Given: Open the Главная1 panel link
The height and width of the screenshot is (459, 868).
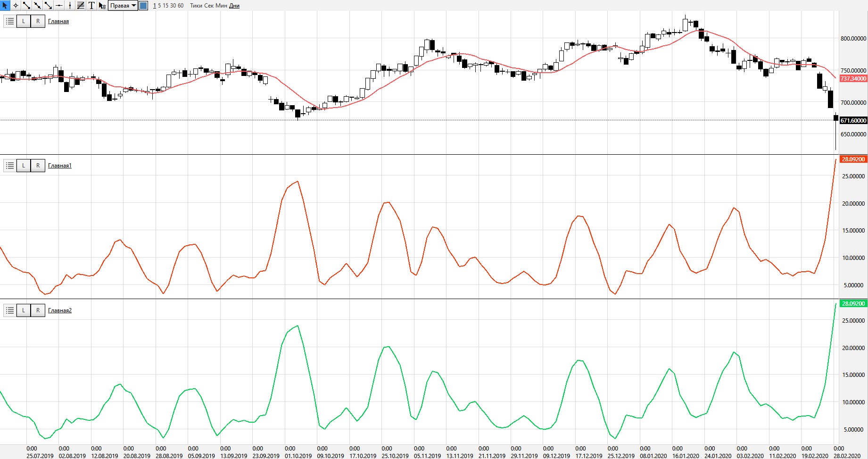Looking at the screenshot, I should tap(60, 166).
